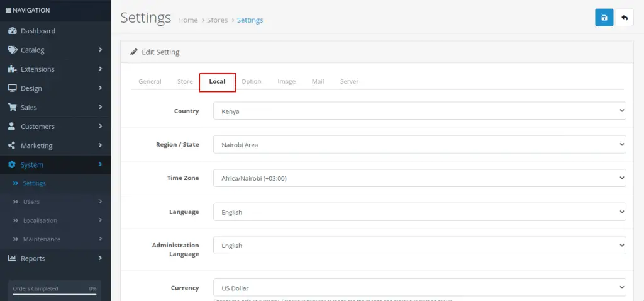Switch to the Option tab
This screenshot has height=301, width=644.
pyautogui.click(x=252, y=81)
